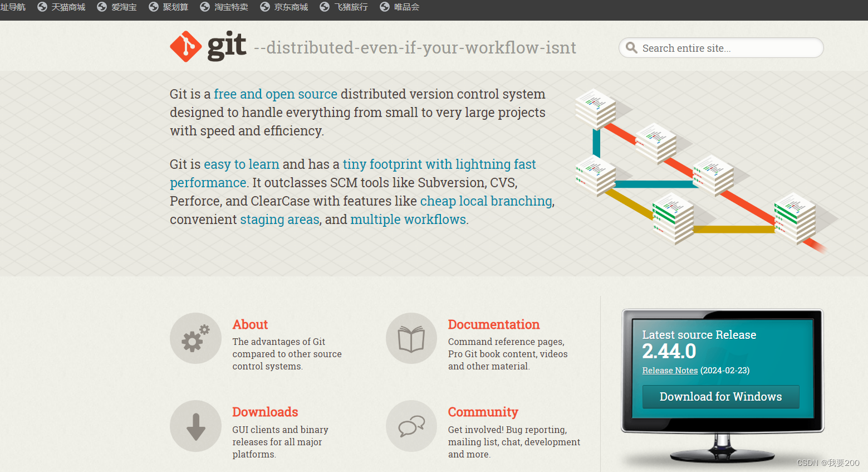This screenshot has height=472, width=868.
Task: Click the 'Latest source Release' text
Action: click(699, 335)
